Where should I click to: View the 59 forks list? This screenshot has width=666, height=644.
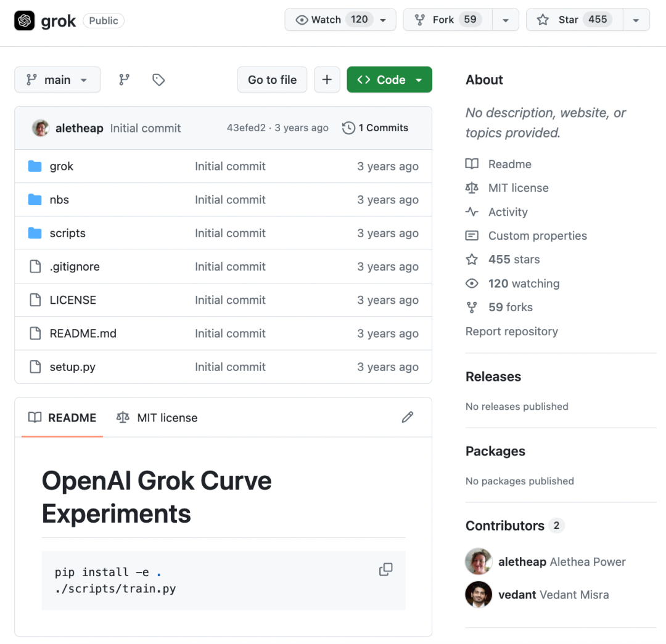point(511,307)
